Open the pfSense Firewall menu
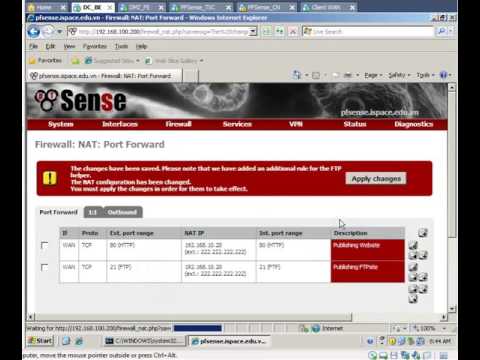The height and width of the screenshot is (360, 480). pos(179,124)
